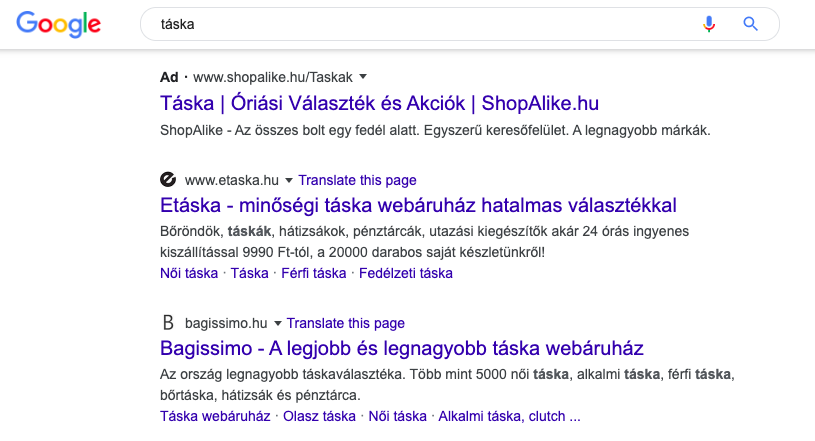Click the search field containing táska
Screen dimensions: 815x441
click(x=420, y=24)
